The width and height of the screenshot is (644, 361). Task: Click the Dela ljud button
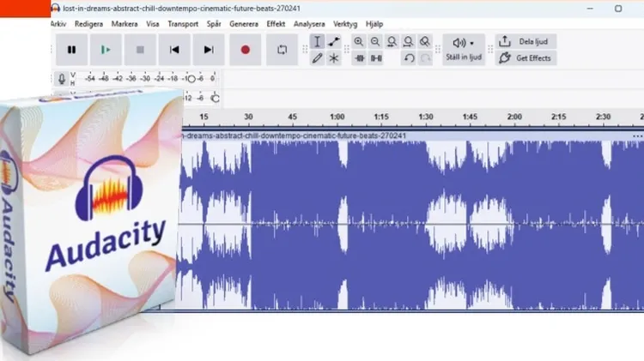click(x=526, y=41)
